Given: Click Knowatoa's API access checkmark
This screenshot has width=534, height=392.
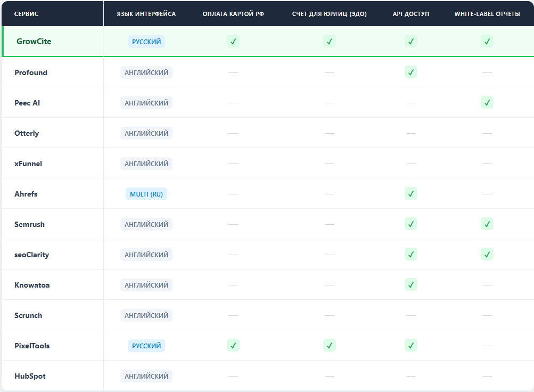Looking at the screenshot, I should tap(410, 285).
